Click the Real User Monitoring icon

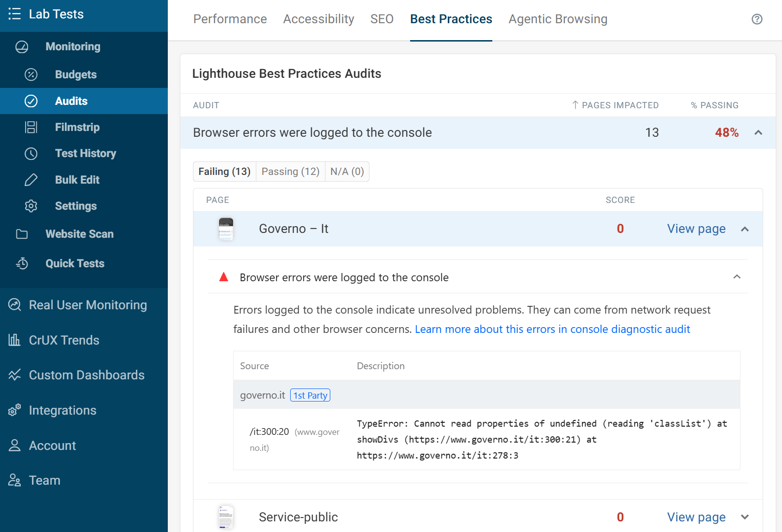[x=15, y=305]
